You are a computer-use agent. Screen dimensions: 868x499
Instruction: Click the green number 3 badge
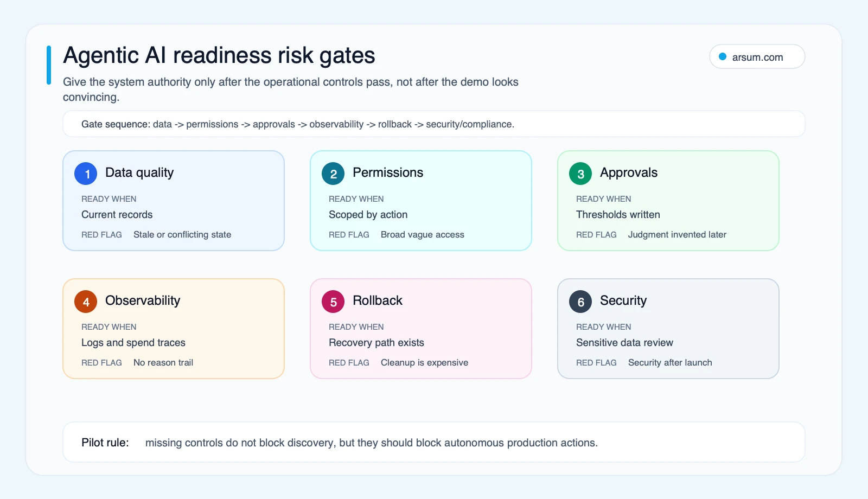coord(580,174)
